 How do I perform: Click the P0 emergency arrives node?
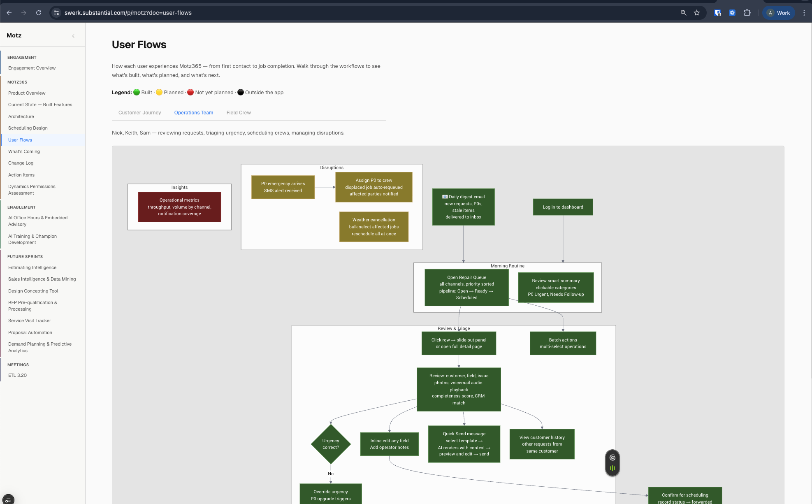click(x=283, y=187)
